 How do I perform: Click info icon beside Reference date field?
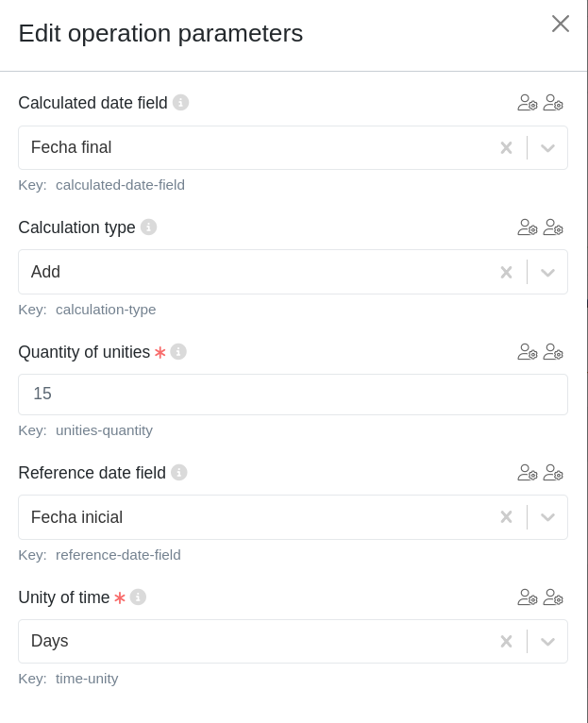point(179,473)
